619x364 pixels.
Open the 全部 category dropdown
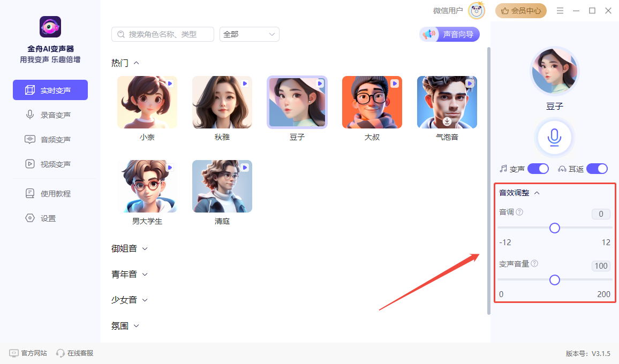coord(250,34)
